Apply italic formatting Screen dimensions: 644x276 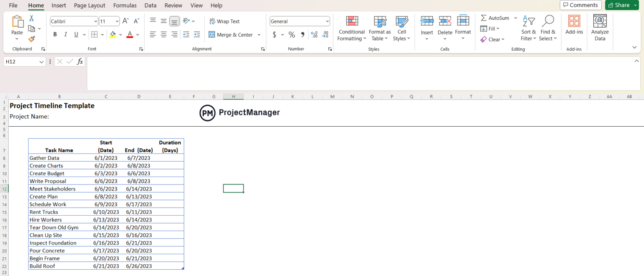65,34
